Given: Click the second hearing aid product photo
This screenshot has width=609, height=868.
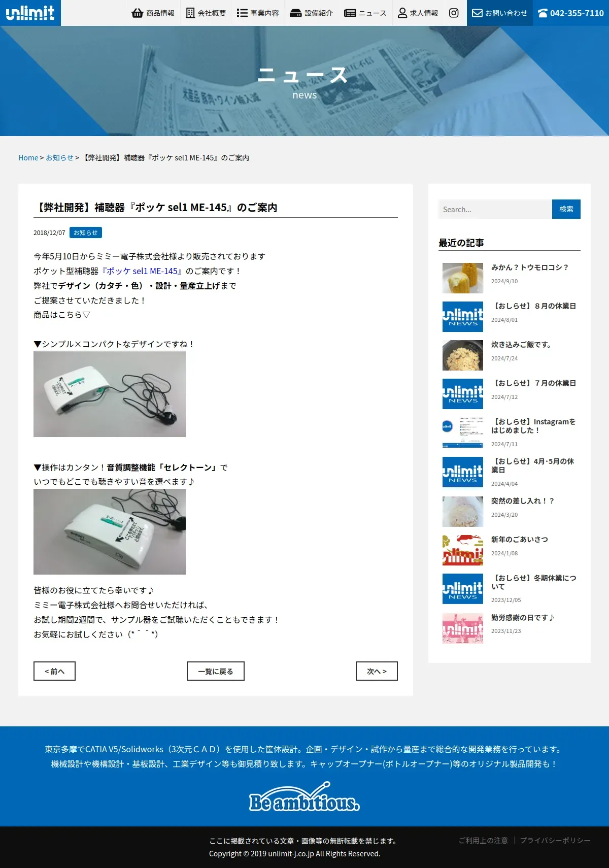Looking at the screenshot, I should (x=110, y=531).
